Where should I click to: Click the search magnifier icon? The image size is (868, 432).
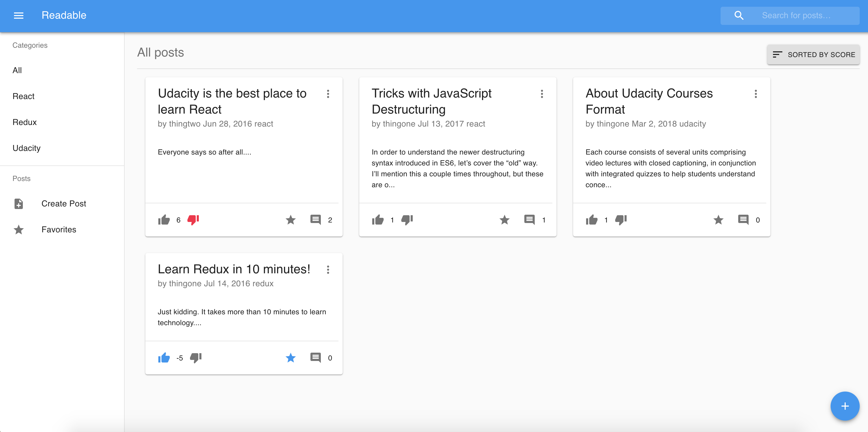pyautogui.click(x=739, y=16)
